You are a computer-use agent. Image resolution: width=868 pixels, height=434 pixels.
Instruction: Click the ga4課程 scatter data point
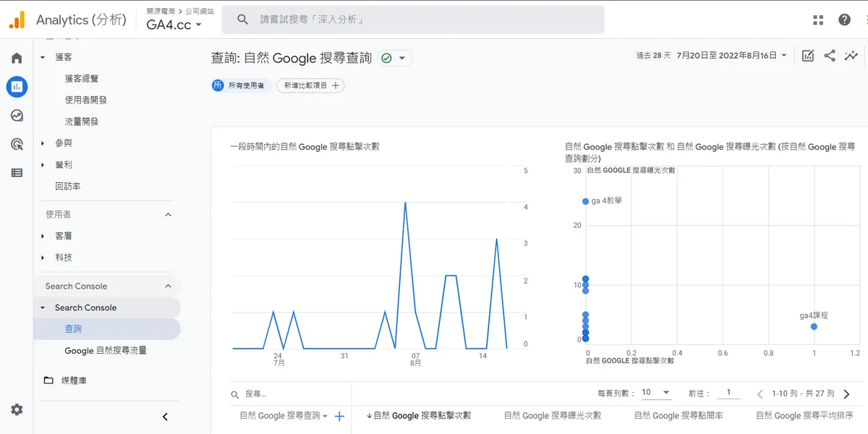(x=814, y=327)
